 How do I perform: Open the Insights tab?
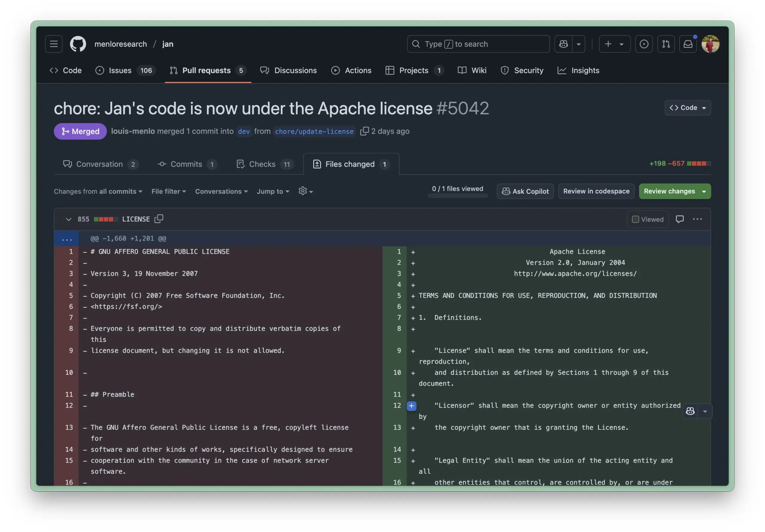579,70
